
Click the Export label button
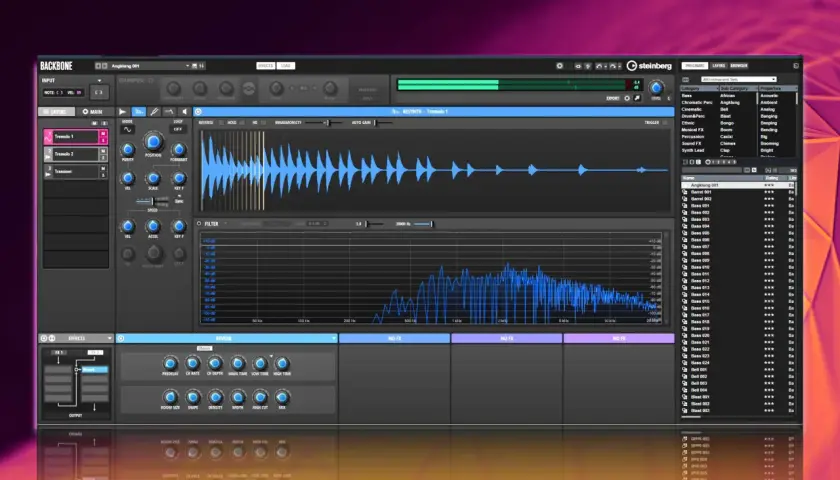[613, 98]
